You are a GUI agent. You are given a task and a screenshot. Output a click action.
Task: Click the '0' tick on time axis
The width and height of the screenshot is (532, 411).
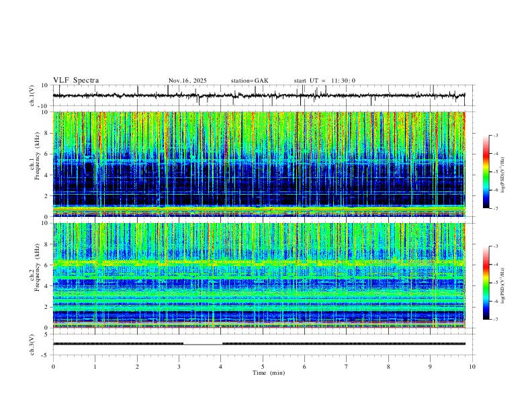pyautogui.click(x=53, y=367)
